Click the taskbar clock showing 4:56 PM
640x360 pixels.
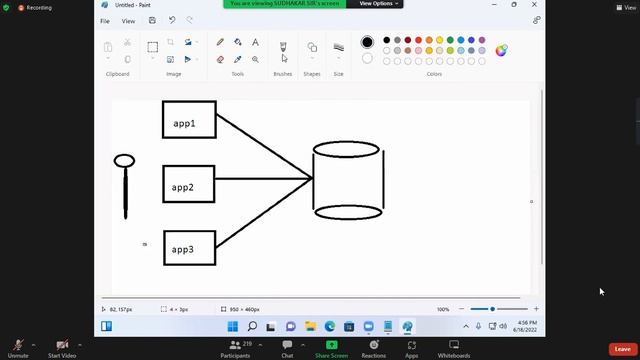click(525, 326)
